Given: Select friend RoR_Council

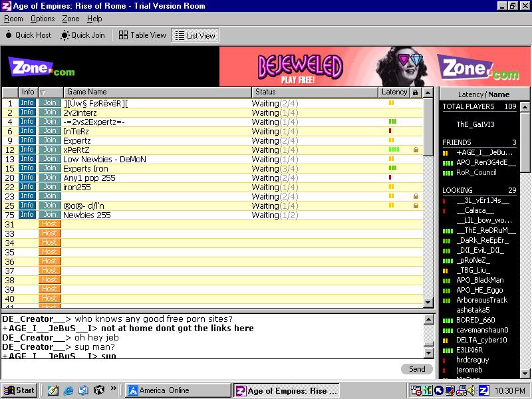Looking at the screenshot, I should click(476, 172).
